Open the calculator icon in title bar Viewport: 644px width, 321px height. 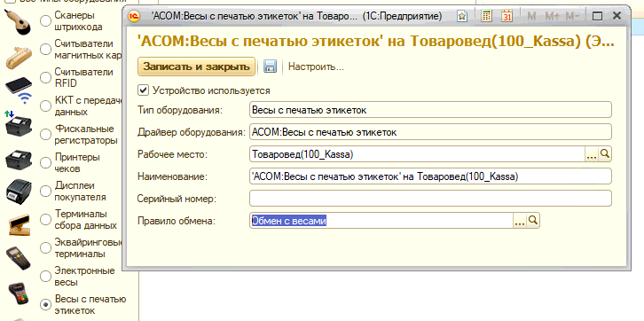(486, 16)
